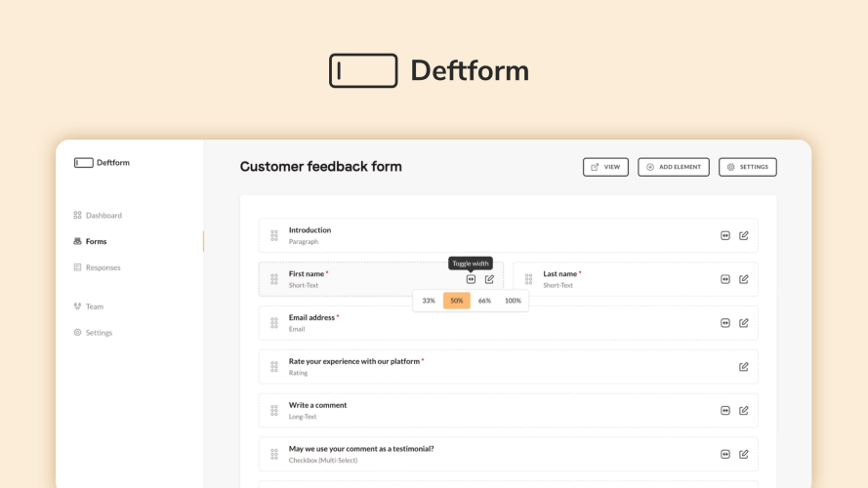The image size is (868, 488).
Task: Edit the Introduction element
Action: point(744,235)
